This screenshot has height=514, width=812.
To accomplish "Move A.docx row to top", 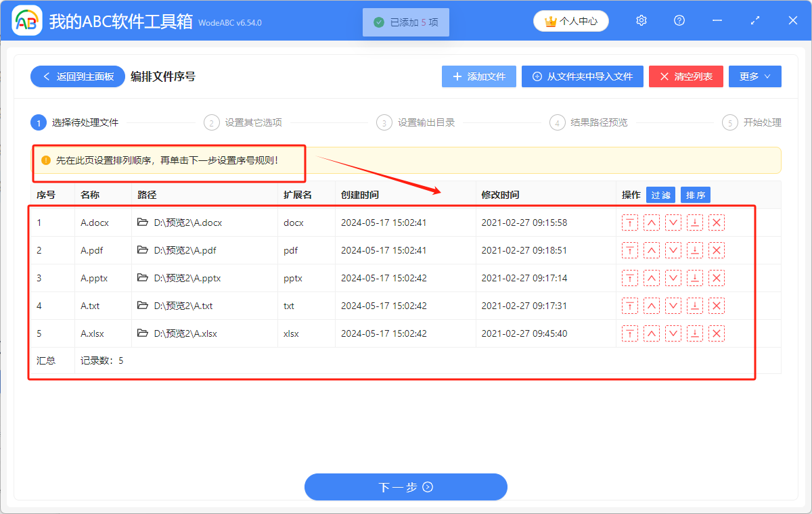I will click(x=629, y=223).
